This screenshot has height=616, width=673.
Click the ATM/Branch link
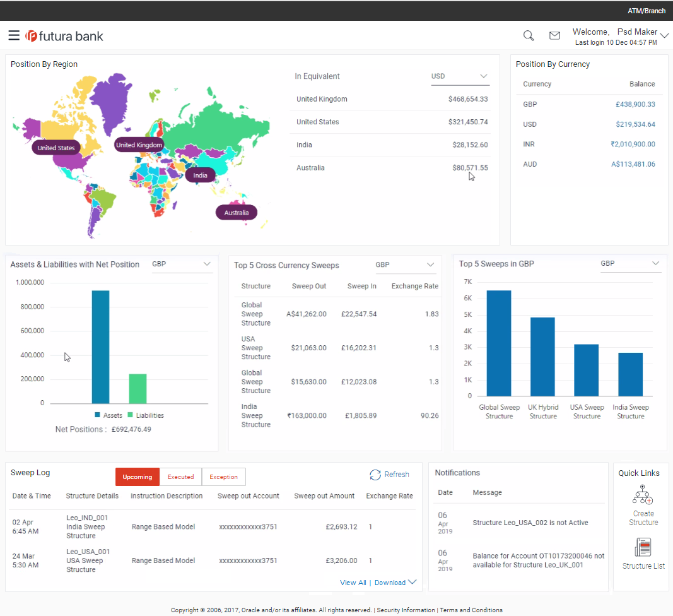point(647,11)
